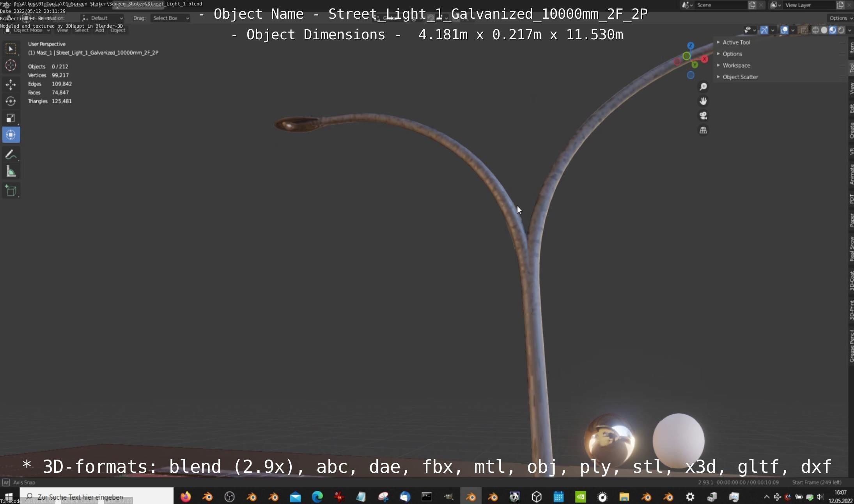This screenshot has width=854, height=504.
Task: Select the Add Cube tool
Action: [x=11, y=191]
